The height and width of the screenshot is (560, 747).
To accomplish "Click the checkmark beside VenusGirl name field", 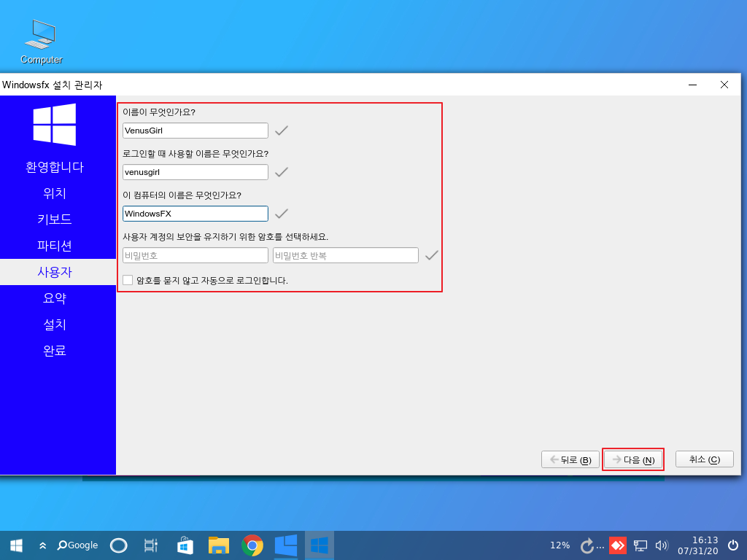I will pos(282,130).
